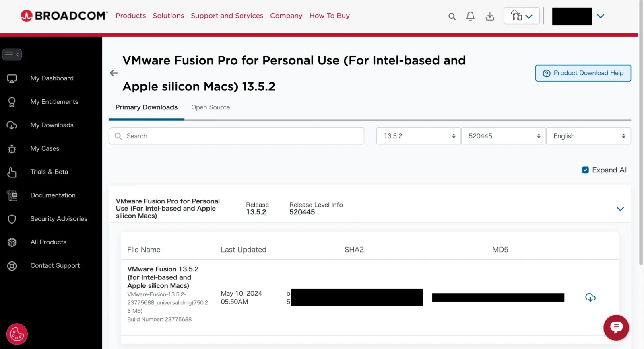Open All Products in sidebar
644x349 pixels.
pos(48,242)
